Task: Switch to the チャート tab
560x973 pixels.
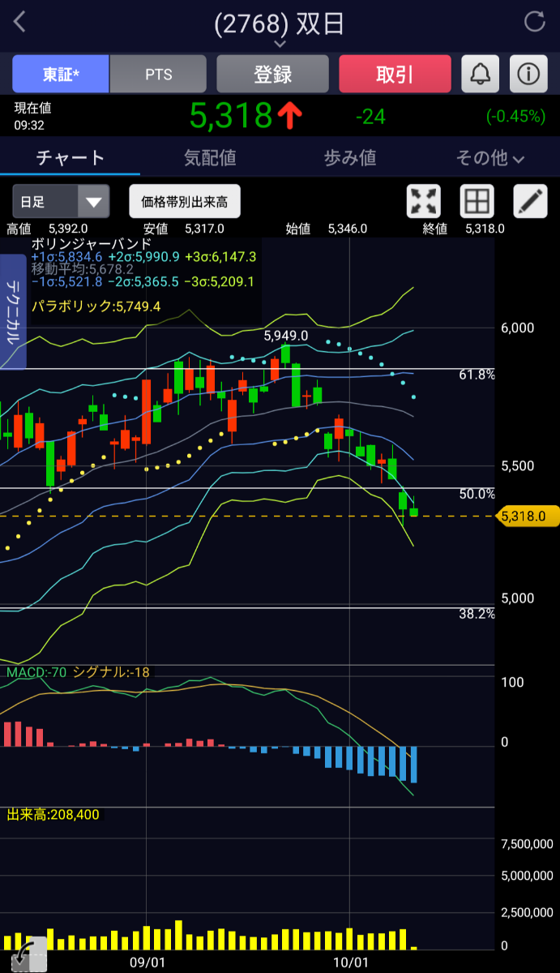Action: coord(71,158)
